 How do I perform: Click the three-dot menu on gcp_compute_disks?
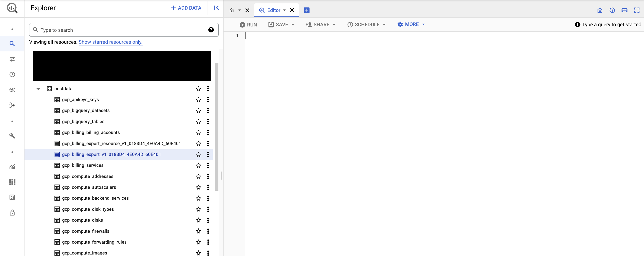208,220
